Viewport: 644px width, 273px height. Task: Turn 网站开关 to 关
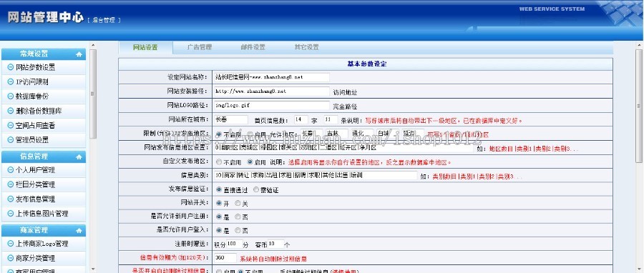(238, 203)
